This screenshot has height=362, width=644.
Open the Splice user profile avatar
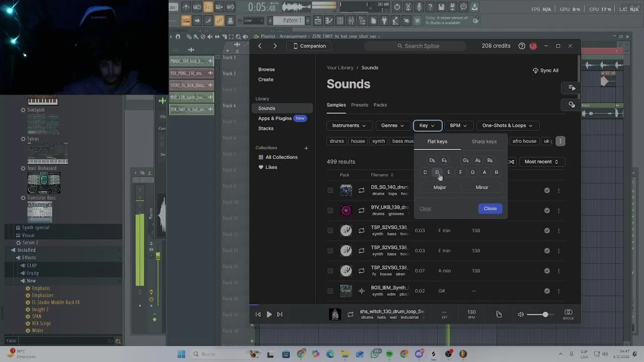533,46
